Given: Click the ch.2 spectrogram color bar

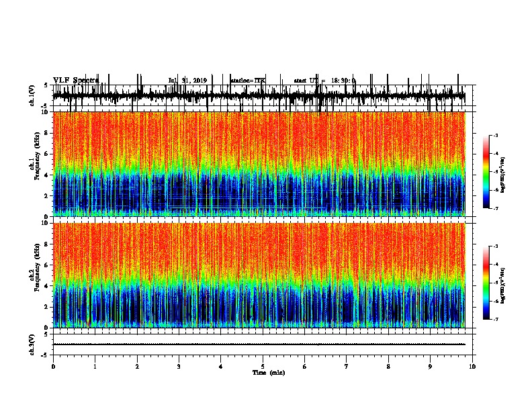Looking at the screenshot, I should (486, 283).
